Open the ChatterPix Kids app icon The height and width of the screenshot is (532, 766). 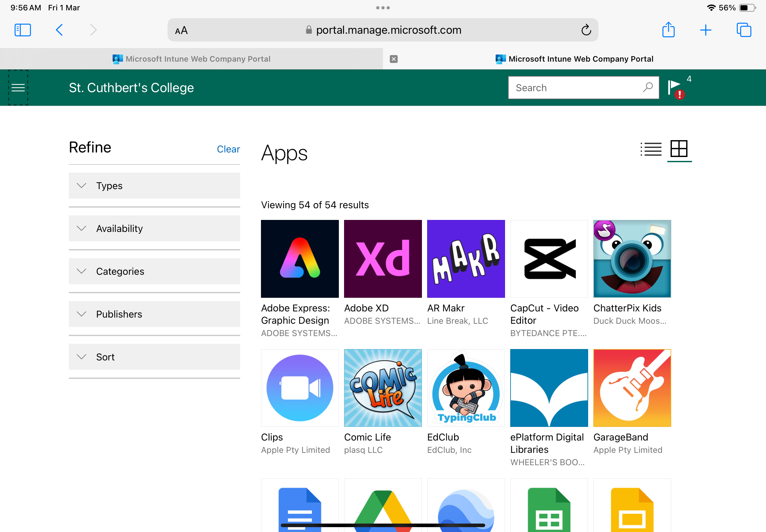632,259
